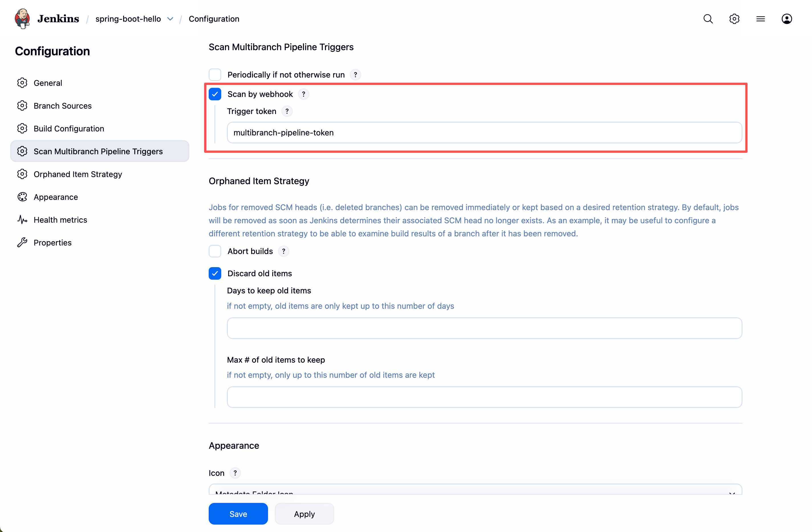
Task: Uncheck Discard old items checkbox
Action: click(x=215, y=273)
